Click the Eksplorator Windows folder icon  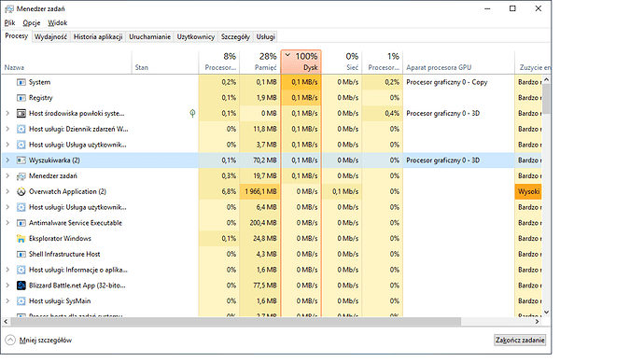coord(21,239)
